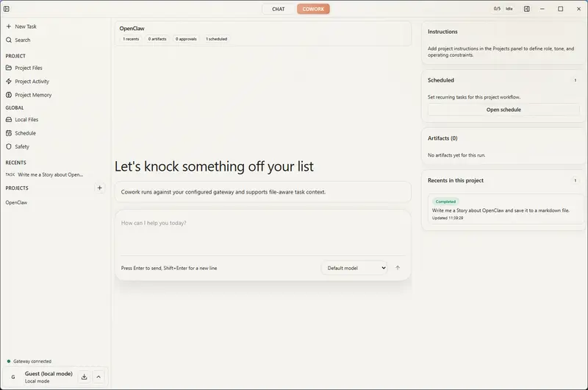The height and width of the screenshot is (390, 588).
Task: Select OpenClaw in the Projects list
Action: click(x=16, y=202)
